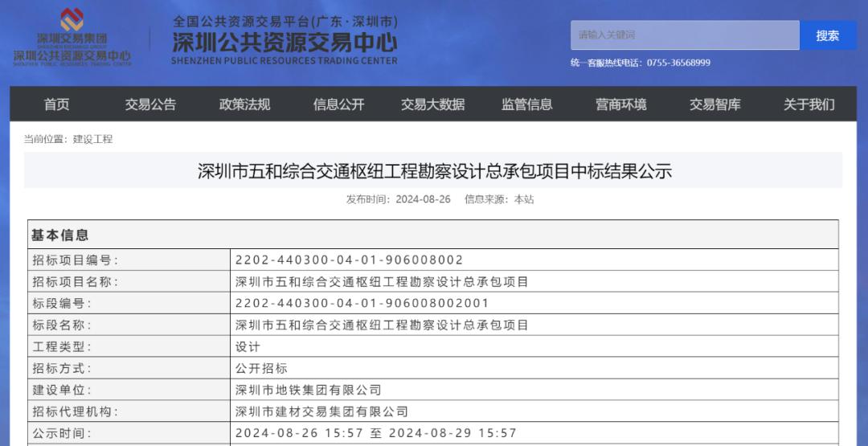Click the 招标代理机构 label cell
Screen dimensions: 868x446
129,411
